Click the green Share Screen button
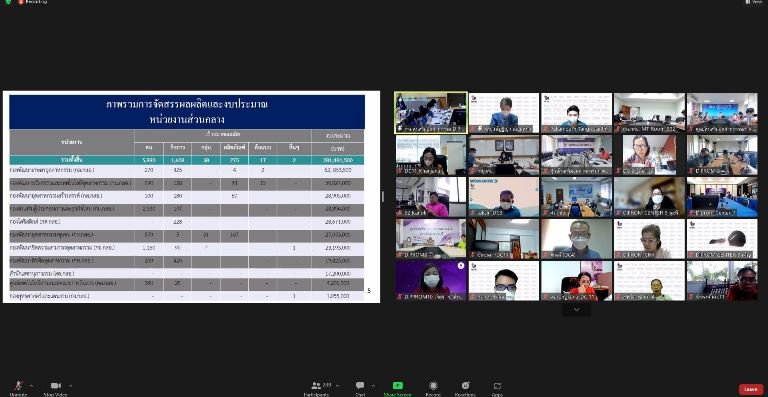This screenshot has width=768, height=397. [397, 388]
